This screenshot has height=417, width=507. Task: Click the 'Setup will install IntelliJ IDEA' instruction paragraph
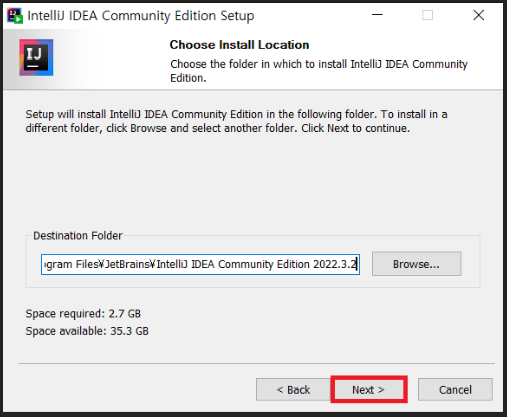click(236, 121)
